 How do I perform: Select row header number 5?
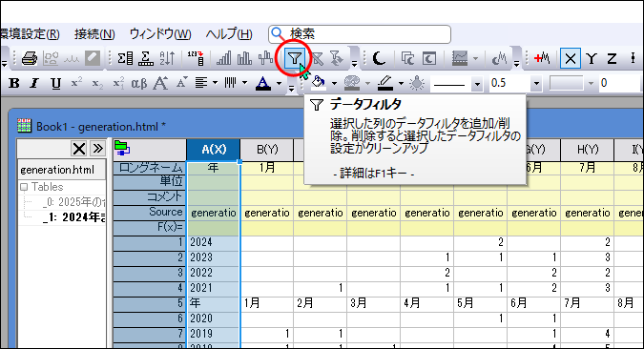150,303
